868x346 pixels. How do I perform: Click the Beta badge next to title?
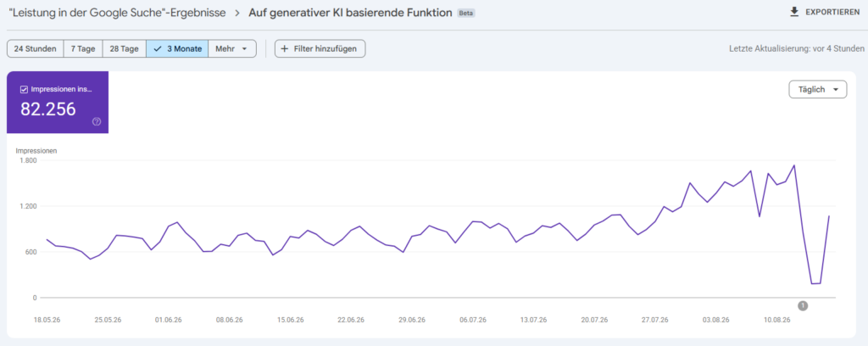pos(465,13)
